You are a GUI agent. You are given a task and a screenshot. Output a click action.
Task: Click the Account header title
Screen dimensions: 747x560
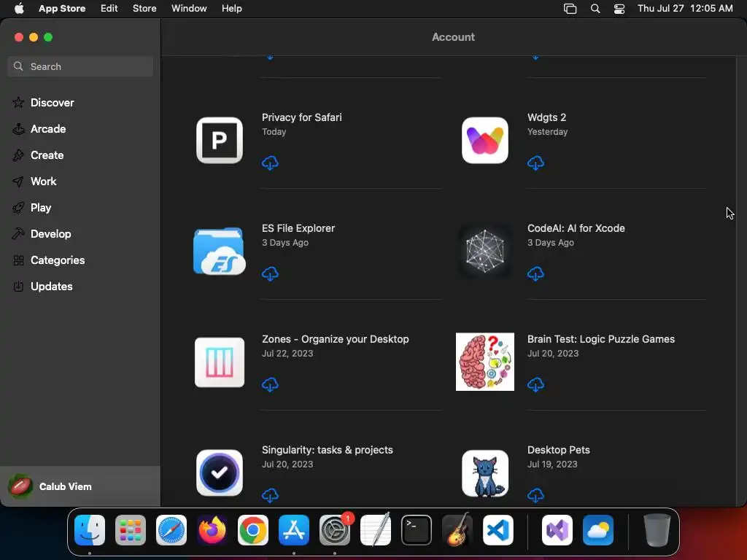[453, 37]
